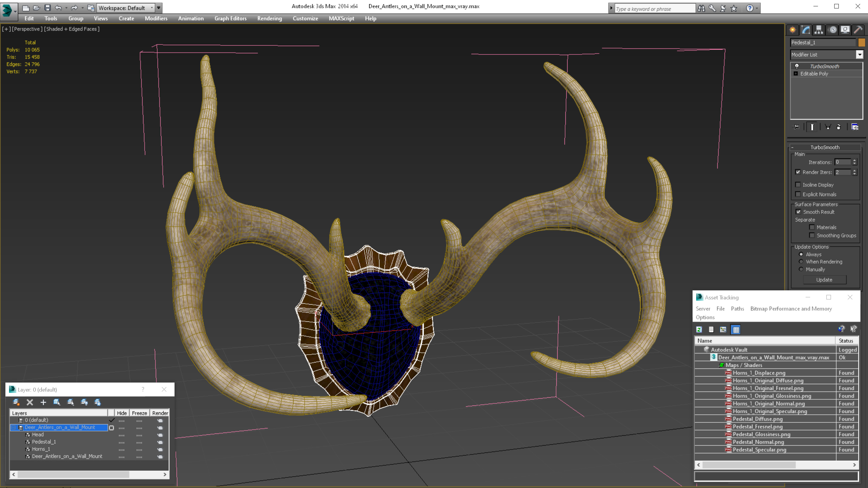The height and width of the screenshot is (488, 868).
Task: Refresh the Asset Tracking list
Action: coord(699,330)
